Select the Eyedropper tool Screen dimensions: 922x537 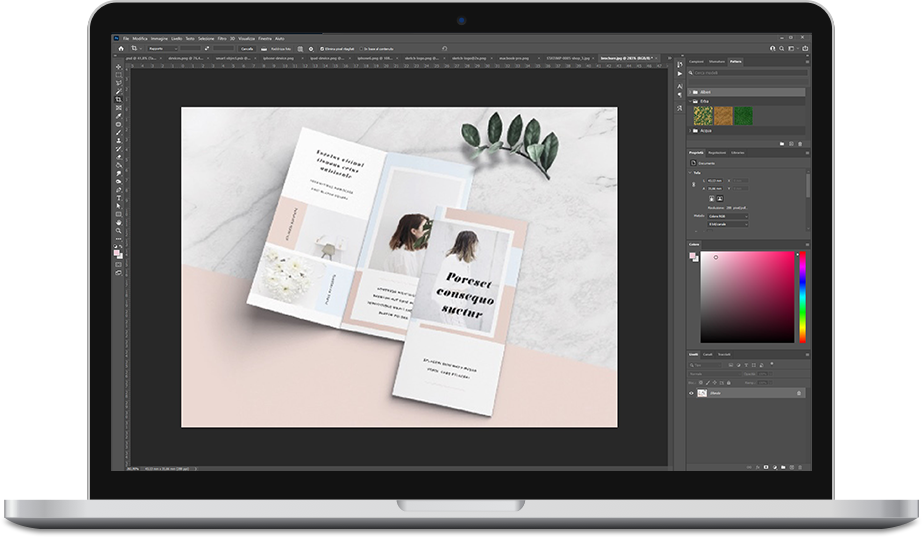click(119, 116)
